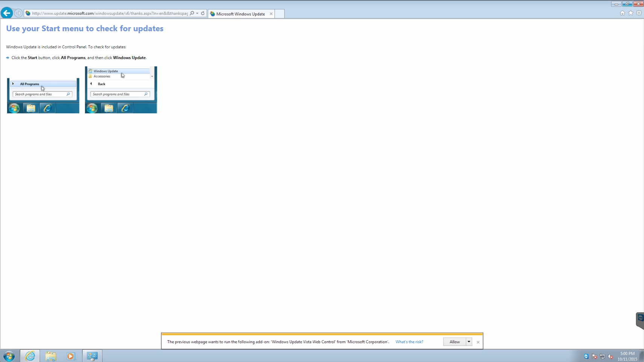Click the All Programs screenshot thumbnail
The width and height of the screenshot is (644, 362).
pos(43,96)
